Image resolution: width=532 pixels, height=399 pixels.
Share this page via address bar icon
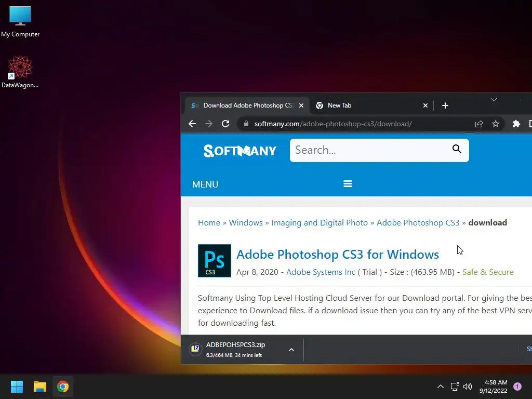(x=478, y=124)
